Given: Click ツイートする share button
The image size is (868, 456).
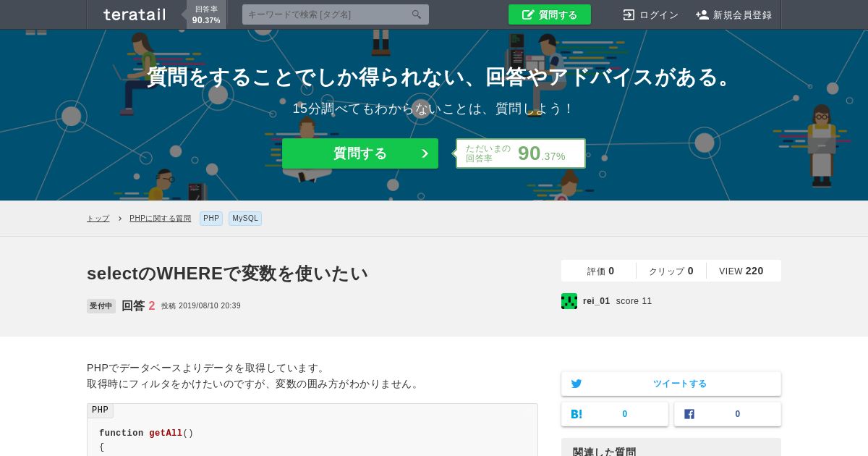Looking at the screenshot, I should (x=671, y=384).
